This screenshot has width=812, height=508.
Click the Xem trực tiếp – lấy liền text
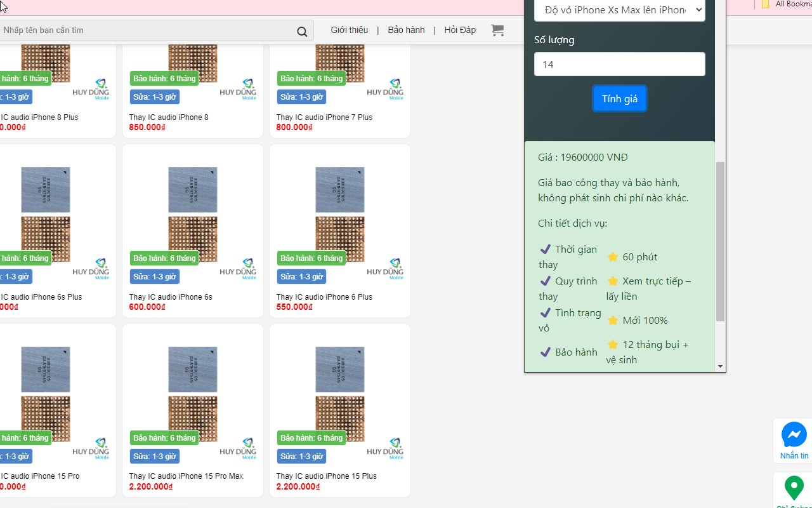[x=648, y=288]
